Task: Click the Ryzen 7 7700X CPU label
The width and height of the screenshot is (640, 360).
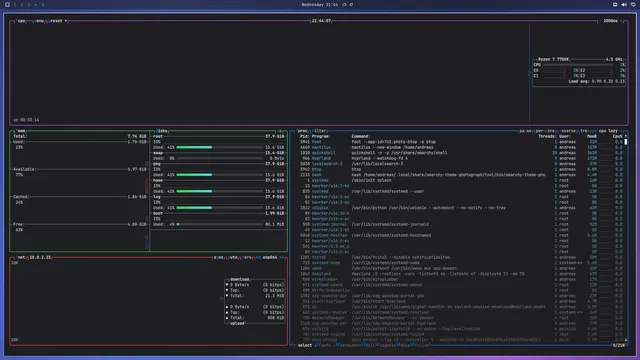Action: (553, 60)
